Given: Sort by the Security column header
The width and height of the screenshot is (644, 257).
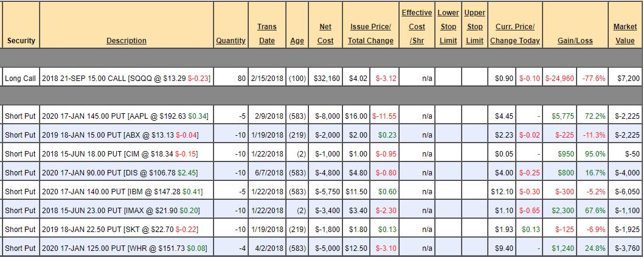Looking at the screenshot, I should point(21,41).
